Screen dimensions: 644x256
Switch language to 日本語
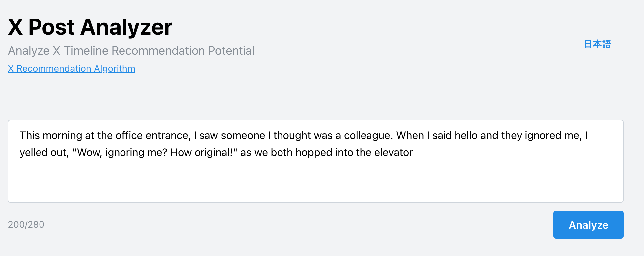coord(597,44)
